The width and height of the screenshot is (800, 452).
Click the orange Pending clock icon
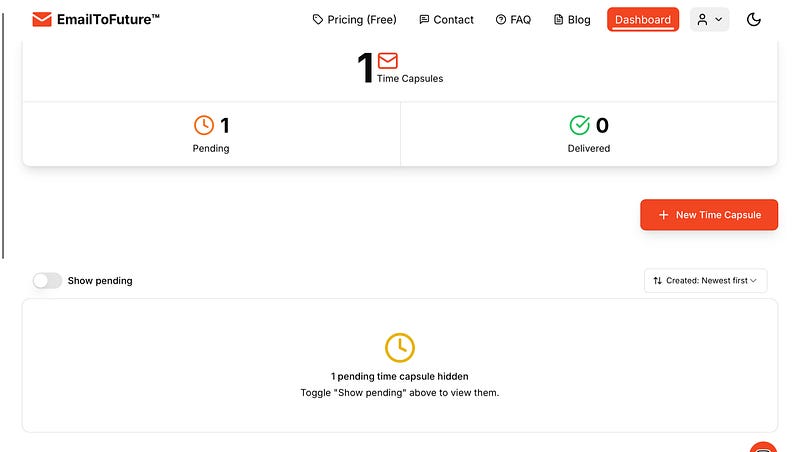click(204, 125)
